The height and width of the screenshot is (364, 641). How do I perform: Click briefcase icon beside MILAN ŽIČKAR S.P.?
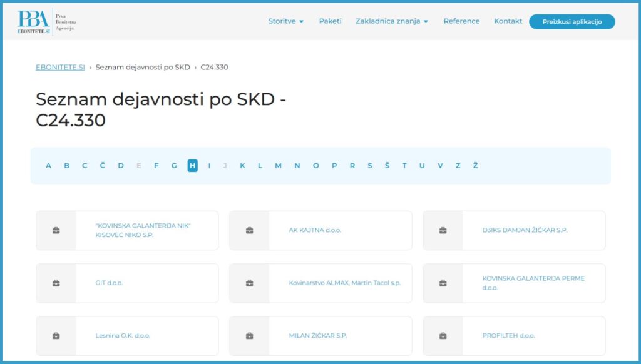point(249,336)
